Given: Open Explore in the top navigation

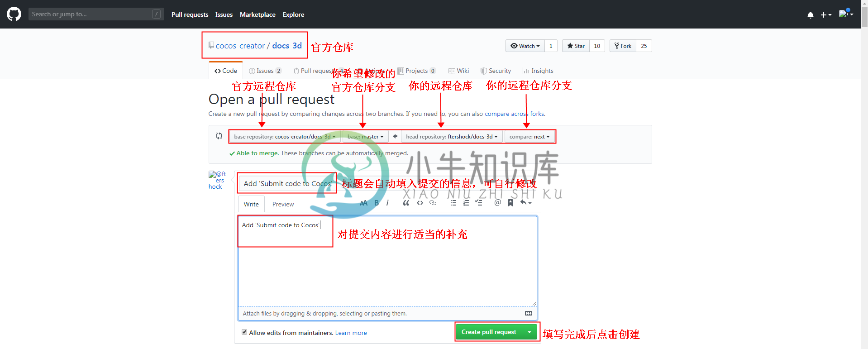Looking at the screenshot, I should click(293, 14).
